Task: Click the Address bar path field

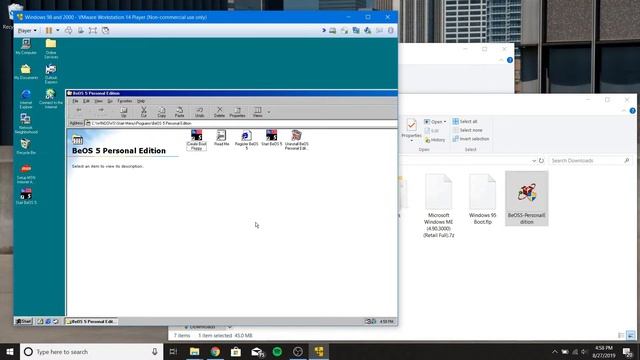Action: click(241, 123)
